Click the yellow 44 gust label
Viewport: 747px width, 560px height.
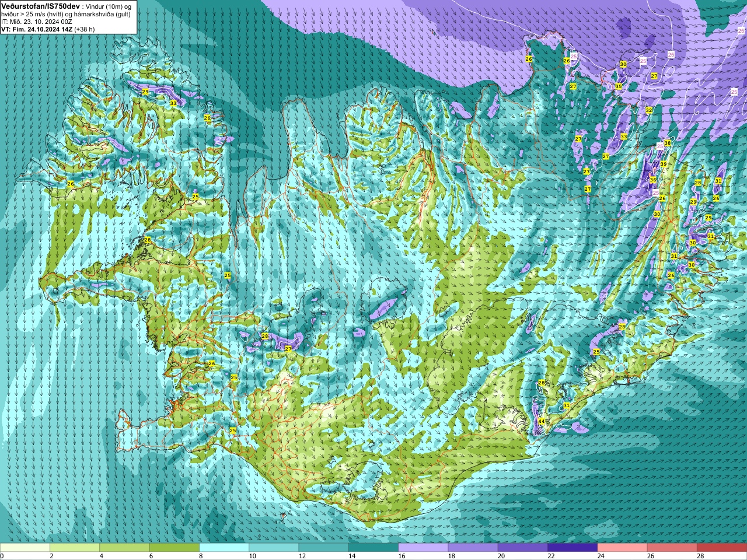click(542, 421)
